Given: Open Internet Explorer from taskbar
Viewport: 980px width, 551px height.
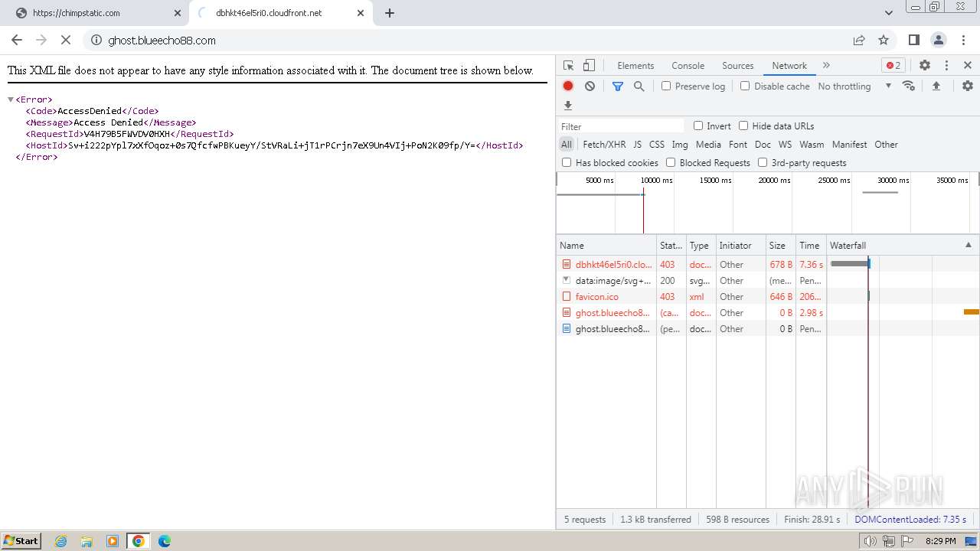Looking at the screenshot, I should click(61, 541).
